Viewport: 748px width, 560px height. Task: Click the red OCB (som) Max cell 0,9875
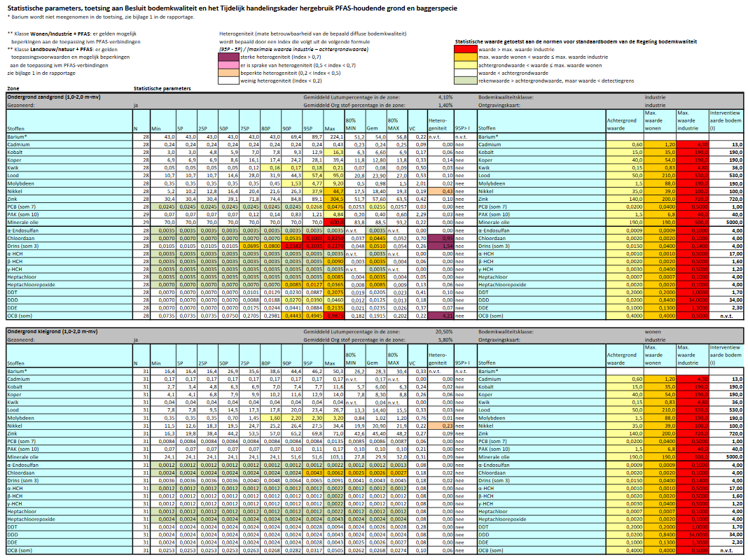(x=333, y=316)
